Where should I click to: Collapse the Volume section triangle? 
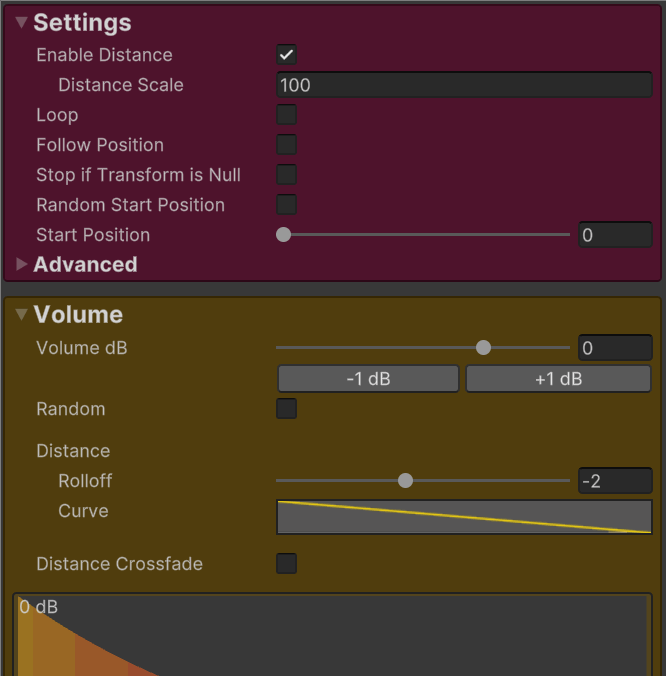[22, 315]
